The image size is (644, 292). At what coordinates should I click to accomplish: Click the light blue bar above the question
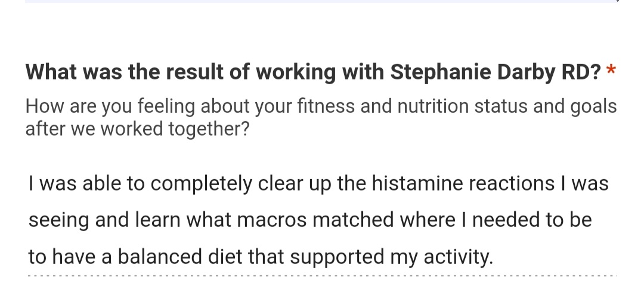[321, 1]
